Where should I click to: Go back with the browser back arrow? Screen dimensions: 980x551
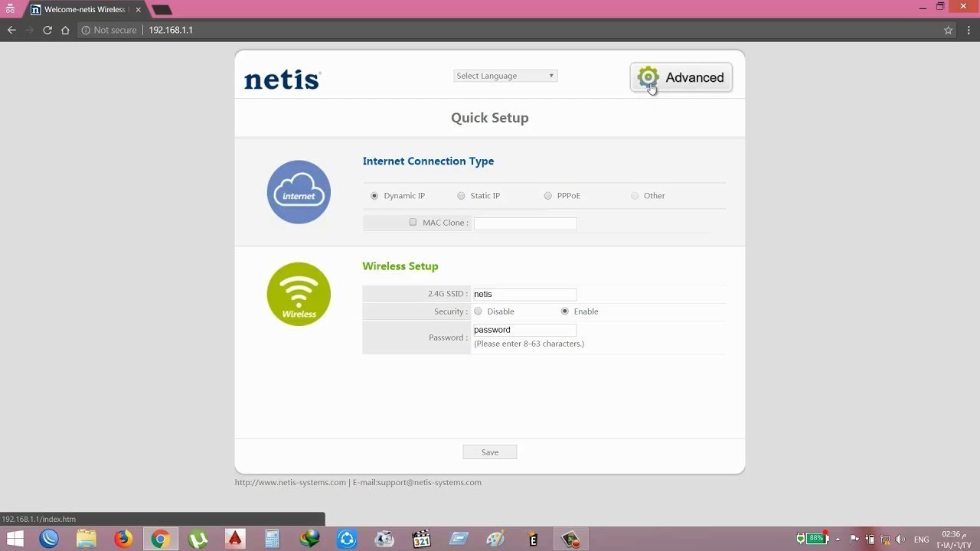point(11,30)
